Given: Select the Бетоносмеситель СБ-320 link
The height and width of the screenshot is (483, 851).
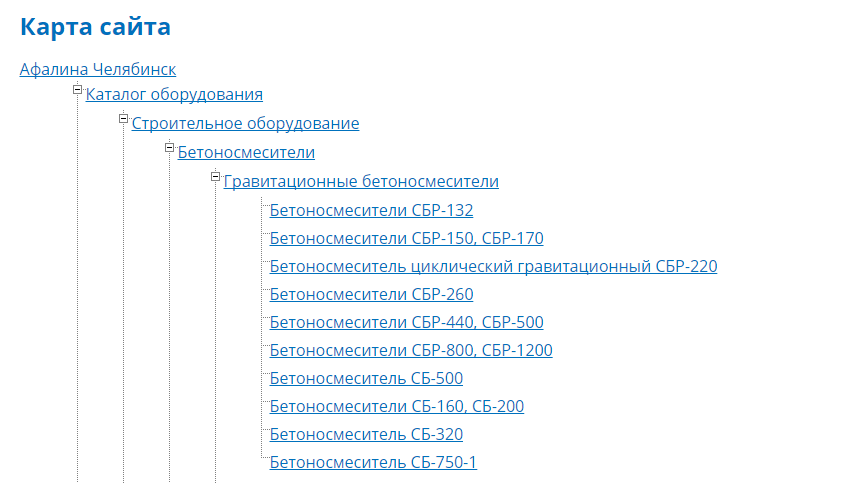Looking at the screenshot, I should [366, 434].
